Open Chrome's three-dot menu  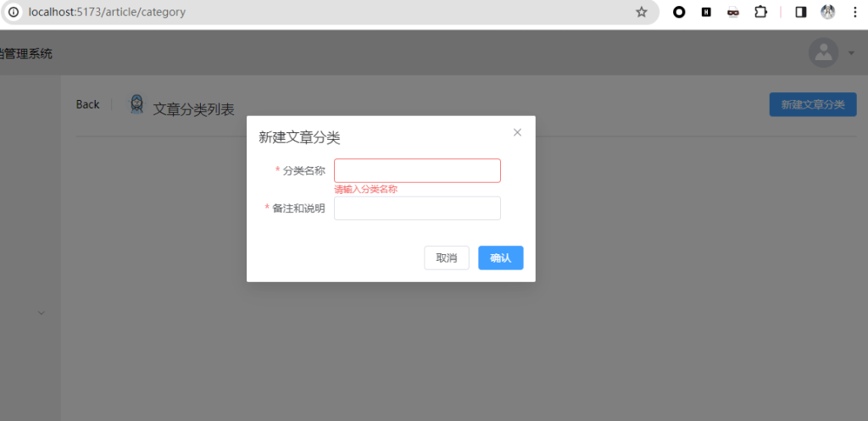point(854,13)
